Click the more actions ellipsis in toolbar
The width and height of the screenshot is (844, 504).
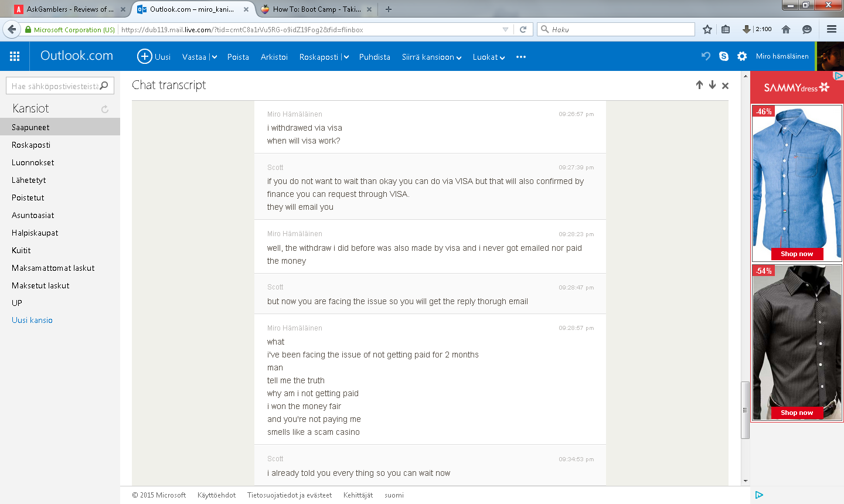(521, 57)
